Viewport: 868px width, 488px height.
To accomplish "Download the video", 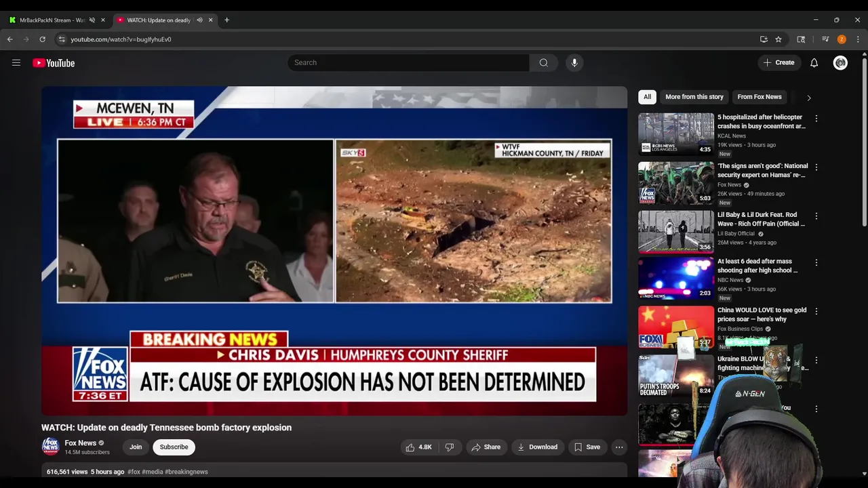I will coord(537,447).
